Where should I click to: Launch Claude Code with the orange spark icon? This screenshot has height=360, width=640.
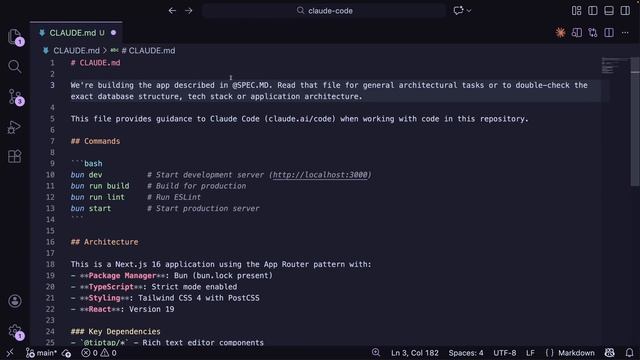tap(560, 33)
